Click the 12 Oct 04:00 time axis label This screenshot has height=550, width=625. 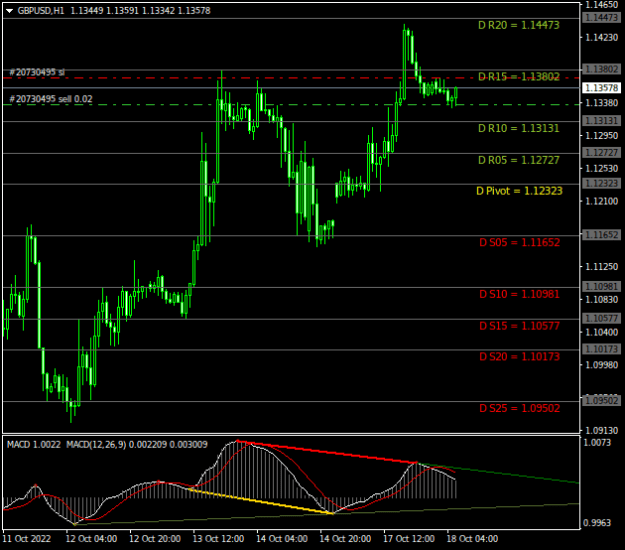91,539
